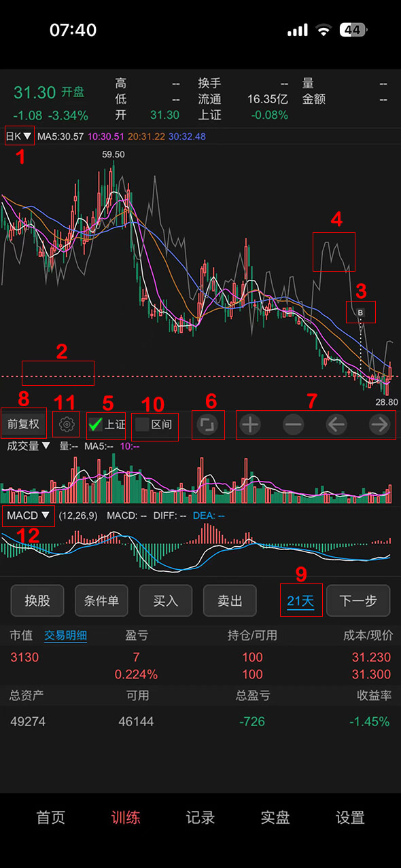
Task: Zoom in chart with plus icon
Action: pos(251,425)
